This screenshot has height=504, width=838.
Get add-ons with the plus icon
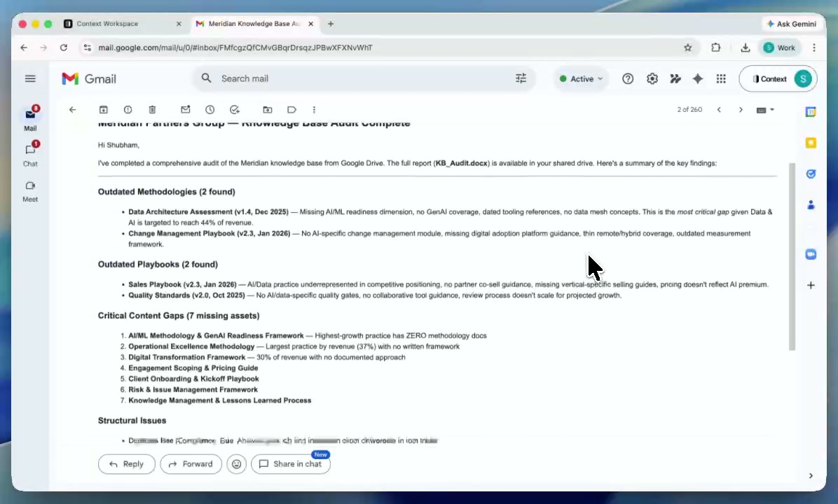[811, 285]
